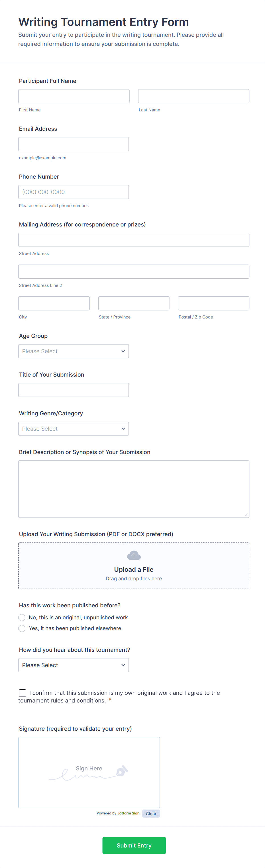Viewport: 265px width, 868px height.
Task: Click the Brief Description synopsis textarea
Action: click(134, 489)
